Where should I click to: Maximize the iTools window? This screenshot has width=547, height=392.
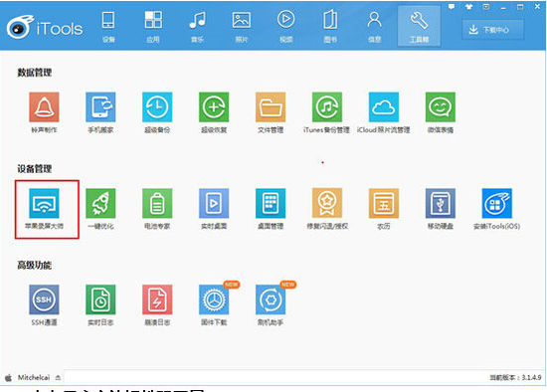coord(520,7)
